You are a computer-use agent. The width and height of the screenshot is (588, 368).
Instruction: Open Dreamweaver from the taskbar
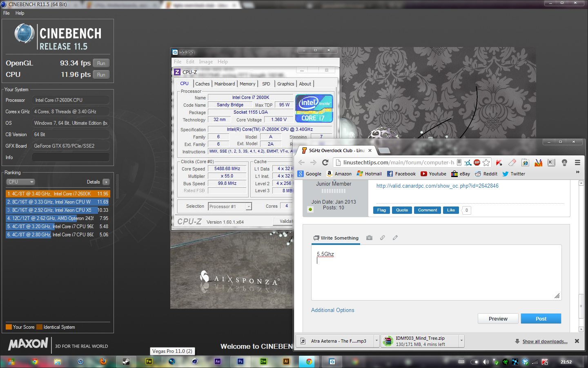coord(263,361)
